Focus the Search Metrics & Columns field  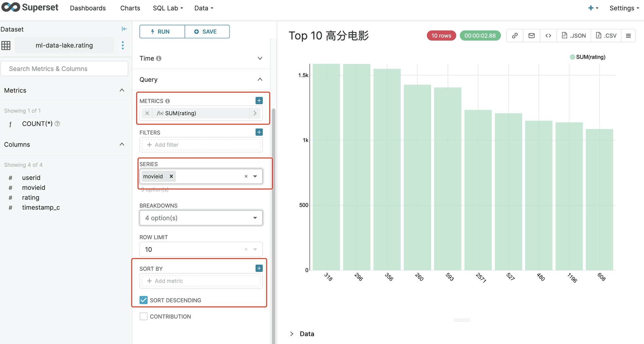tap(64, 69)
